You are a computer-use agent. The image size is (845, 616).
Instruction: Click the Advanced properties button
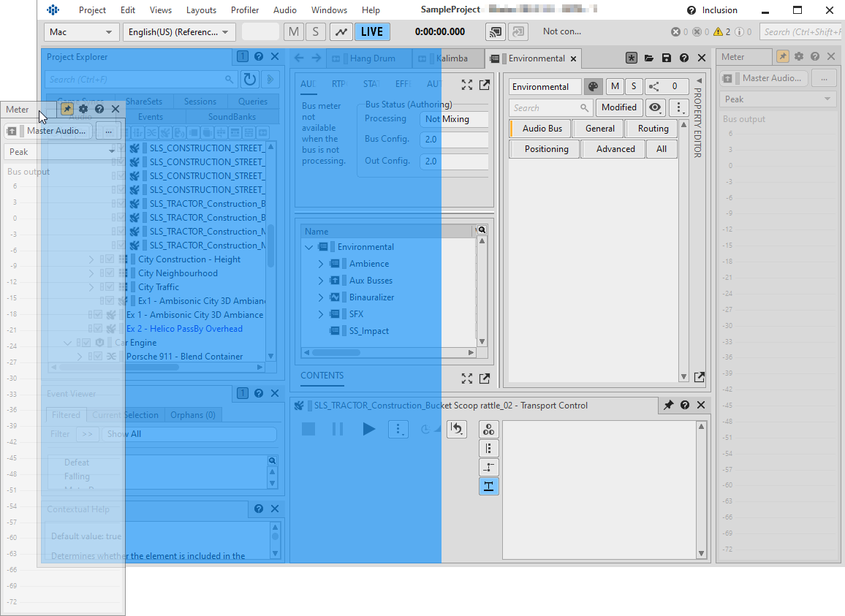pyautogui.click(x=615, y=149)
